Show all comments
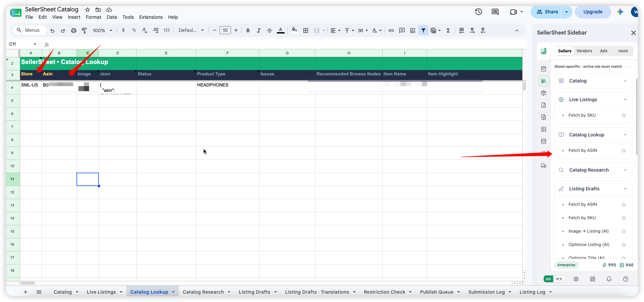This screenshot has width=644, height=302. coord(495,12)
